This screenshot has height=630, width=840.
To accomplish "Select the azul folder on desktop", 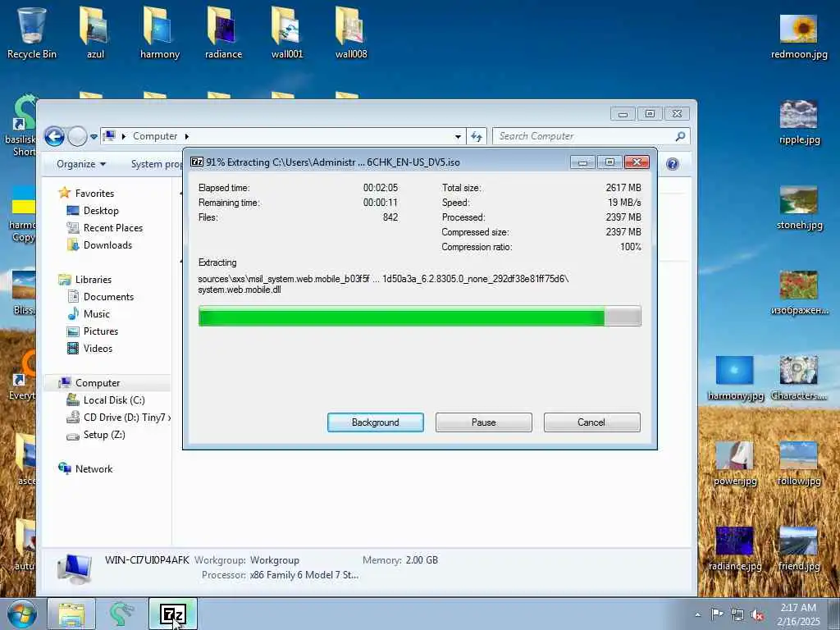I will coord(95,32).
